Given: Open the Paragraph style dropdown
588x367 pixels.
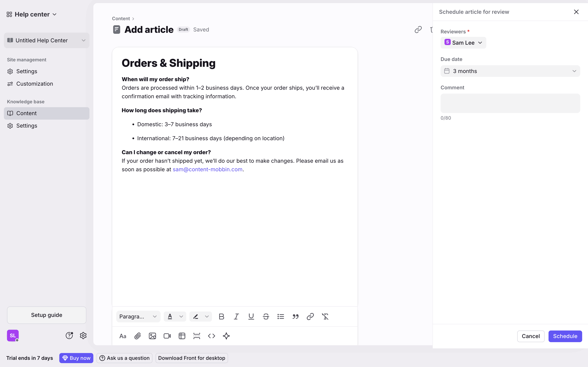Looking at the screenshot, I should click(x=138, y=317).
